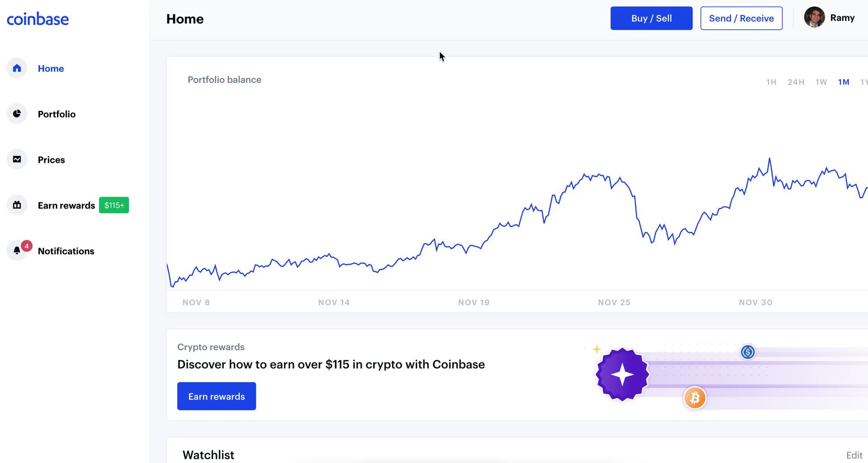
Task: Open Notifications via the bell icon
Action: (x=17, y=250)
